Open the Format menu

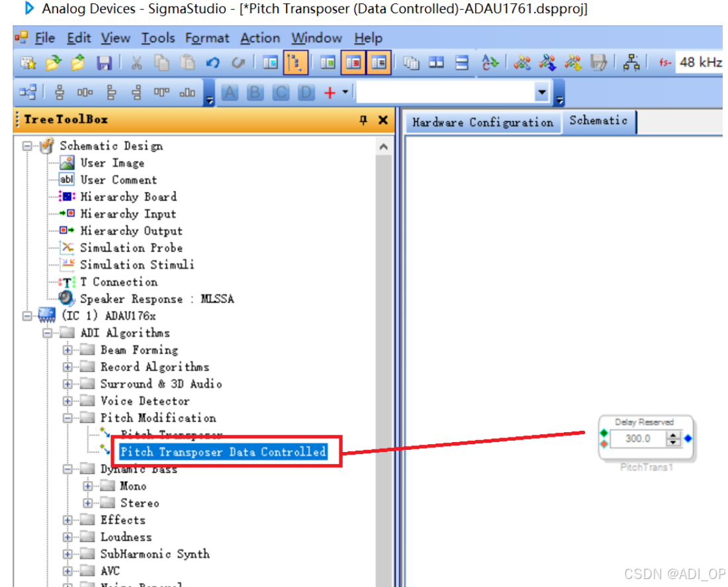coord(207,38)
